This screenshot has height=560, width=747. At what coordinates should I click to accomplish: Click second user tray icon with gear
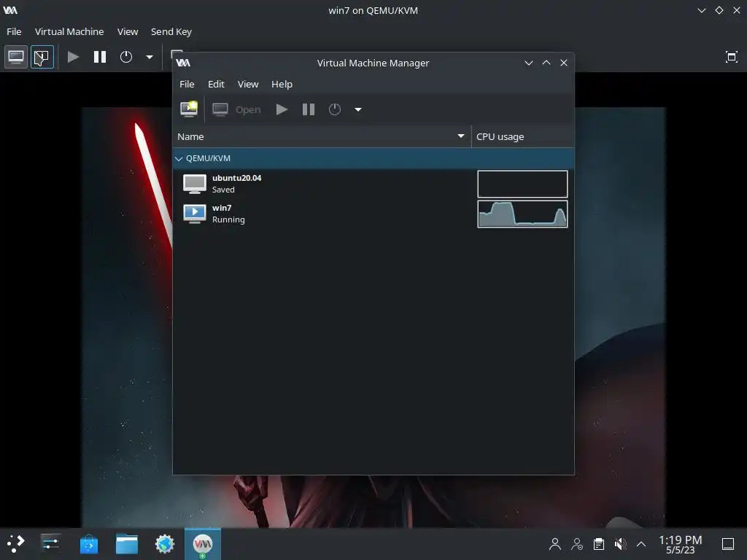click(x=577, y=544)
